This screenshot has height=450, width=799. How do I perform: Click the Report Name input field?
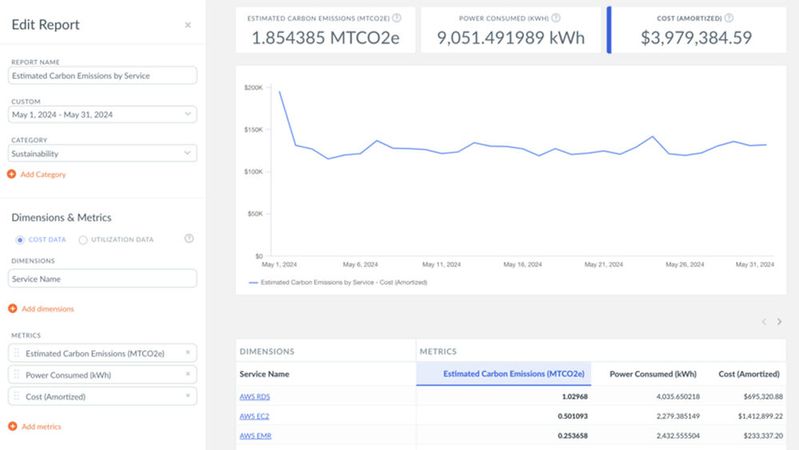(103, 76)
